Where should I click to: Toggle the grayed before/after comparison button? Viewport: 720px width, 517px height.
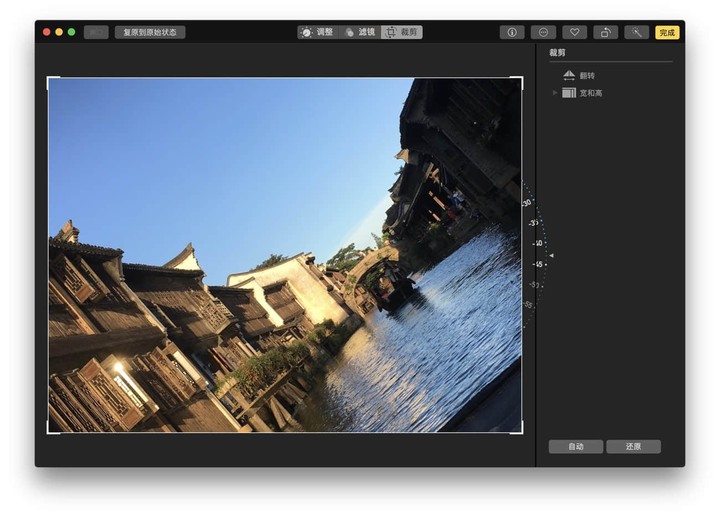coord(96,32)
